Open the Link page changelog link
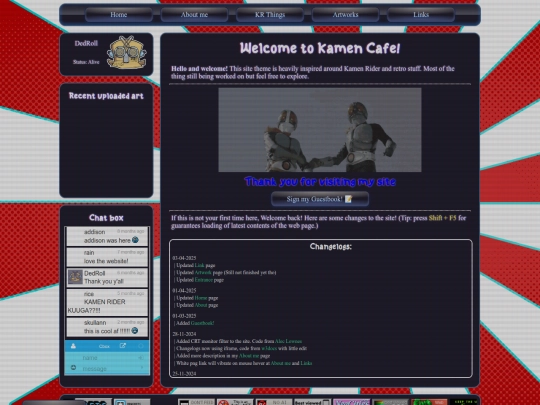The height and width of the screenshot is (405, 540). pyautogui.click(x=199, y=265)
